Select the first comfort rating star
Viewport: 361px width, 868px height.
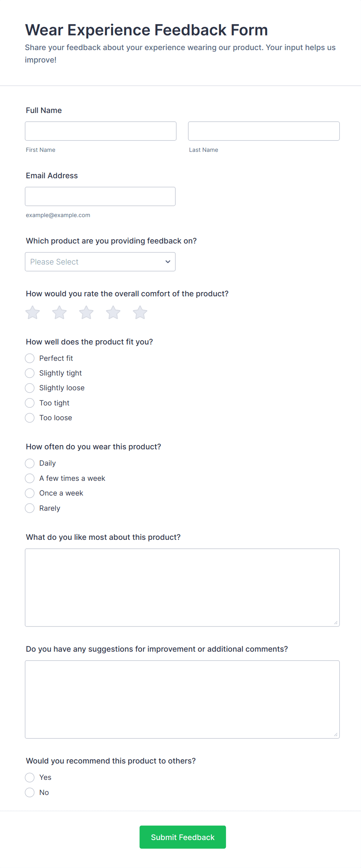pyautogui.click(x=33, y=312)
